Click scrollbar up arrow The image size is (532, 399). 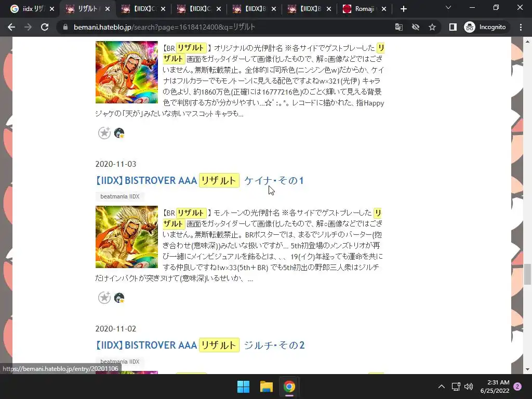[x=528, y=42]
